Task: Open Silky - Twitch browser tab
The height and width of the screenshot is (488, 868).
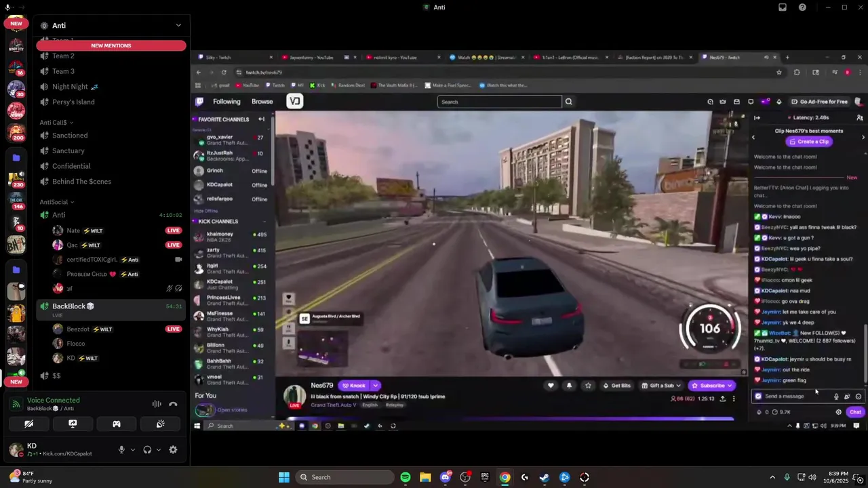Action: click(234, 58)
